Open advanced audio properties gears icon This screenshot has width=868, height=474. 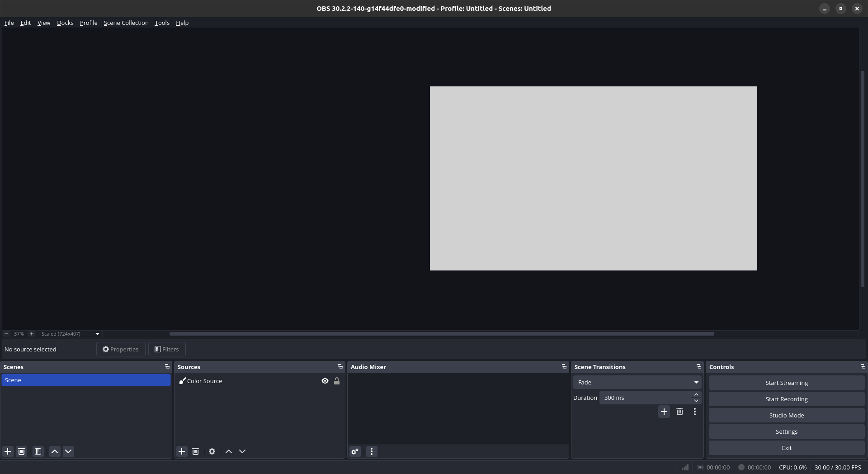tap(355, 451)
